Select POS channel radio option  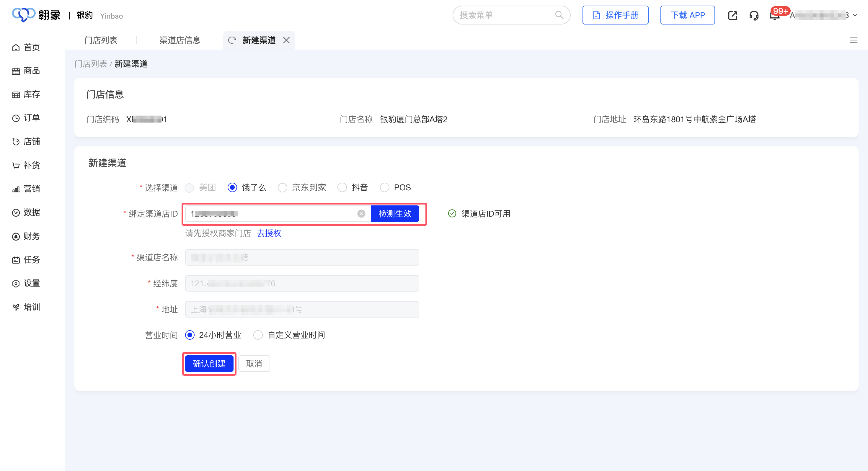[x=384, y=188]
